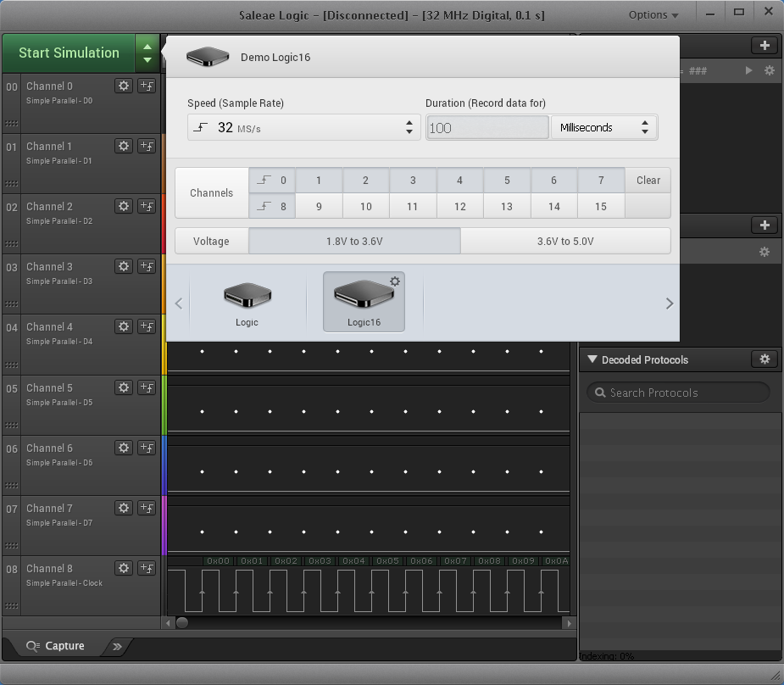Show previous devices with left chevron
The height and width of the screenshot is (685, 784).
click(x=179, y=304)
